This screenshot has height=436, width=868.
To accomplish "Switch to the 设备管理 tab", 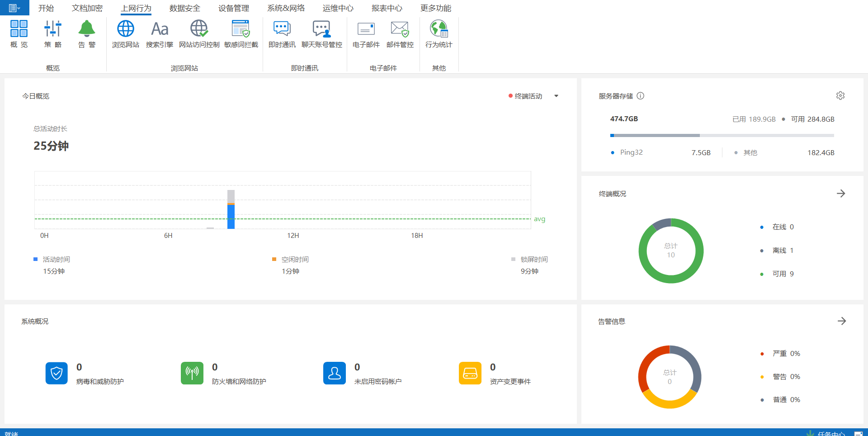I will point(233,8).
